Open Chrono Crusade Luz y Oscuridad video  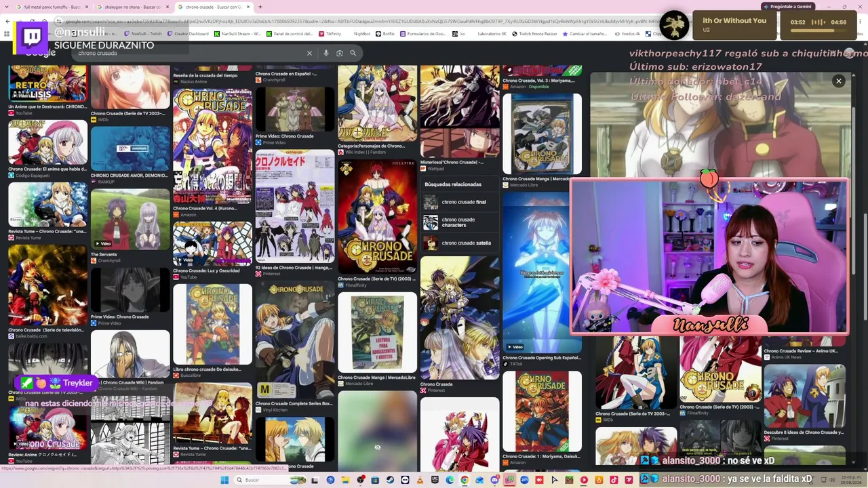pyautogui.click(x=212, y=244)
